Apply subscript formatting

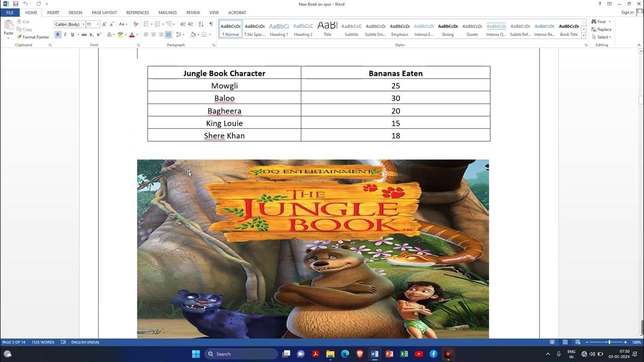point(92,35)
